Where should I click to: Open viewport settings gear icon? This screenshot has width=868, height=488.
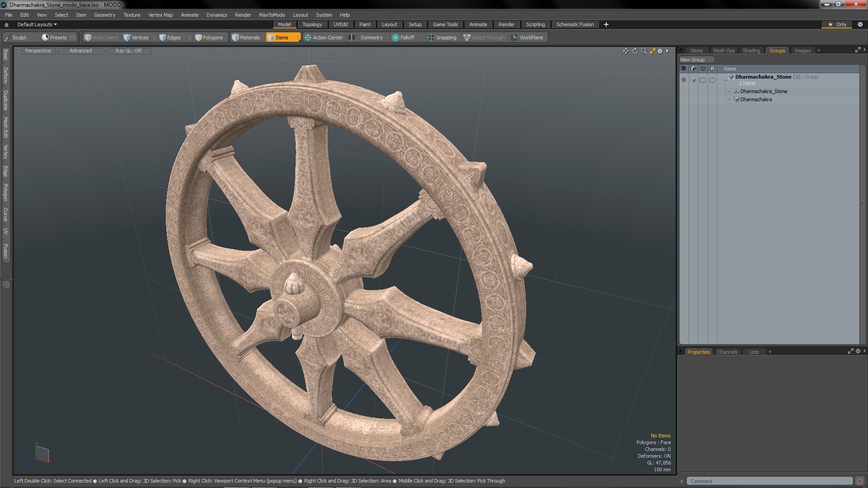[x=660, y=51]
